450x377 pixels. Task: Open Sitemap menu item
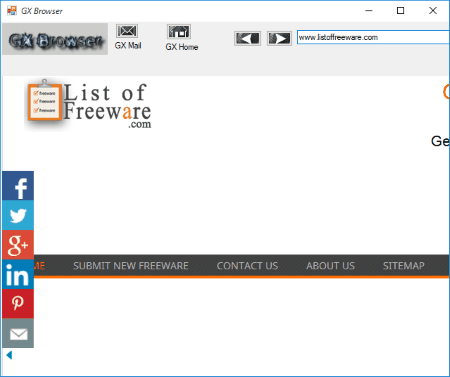pos(404,266)
